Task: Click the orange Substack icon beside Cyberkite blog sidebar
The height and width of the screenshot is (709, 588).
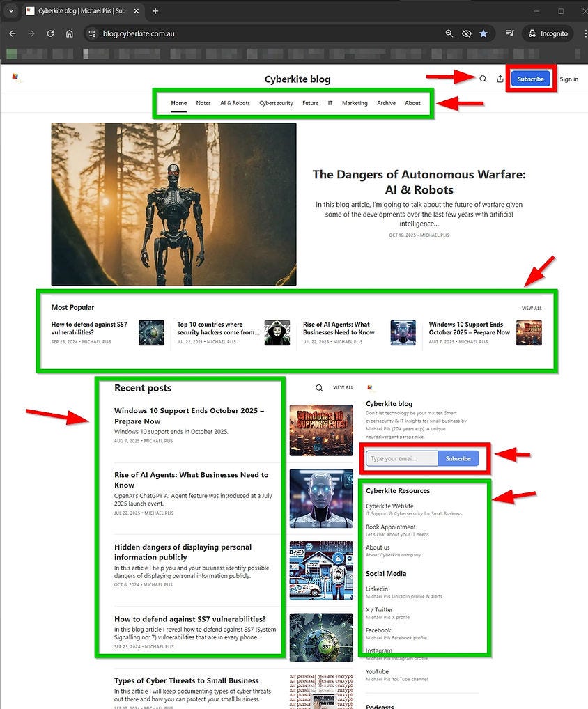Action: tap(370, 388)
